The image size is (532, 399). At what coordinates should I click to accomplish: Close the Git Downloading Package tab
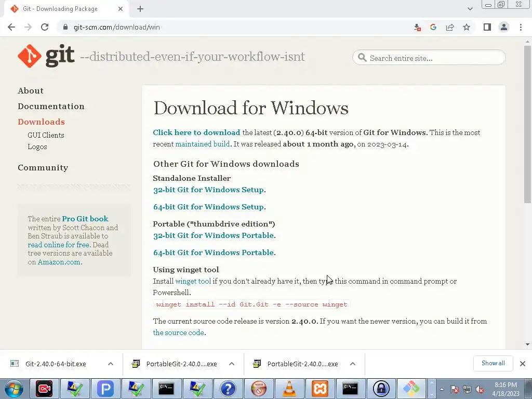(x=121, y=9)
